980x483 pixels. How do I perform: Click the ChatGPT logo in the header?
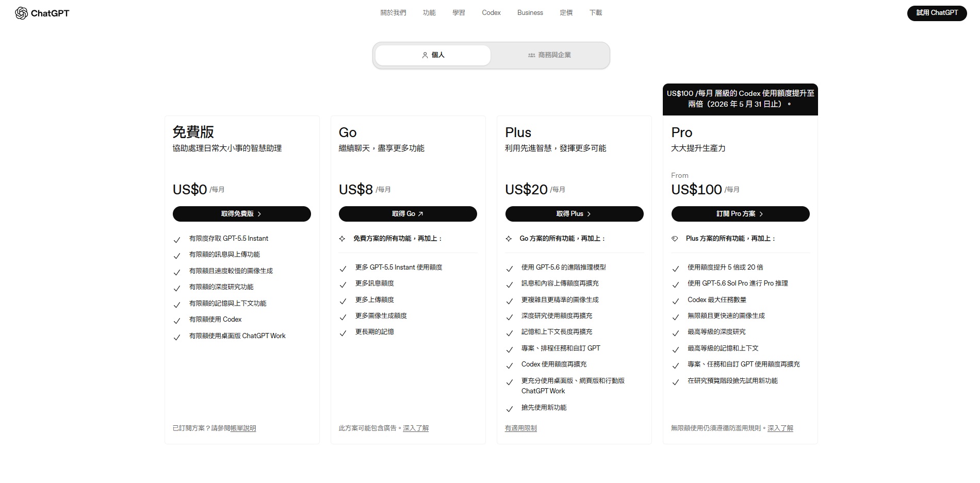[42, 13]
